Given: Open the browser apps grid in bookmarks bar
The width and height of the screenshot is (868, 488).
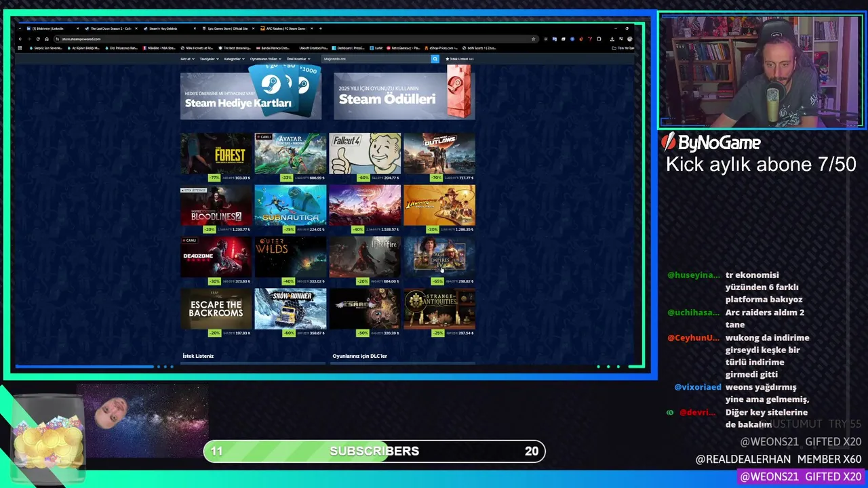Looking at the screenshot, I should pyautogui.click(x=20, y=48).
